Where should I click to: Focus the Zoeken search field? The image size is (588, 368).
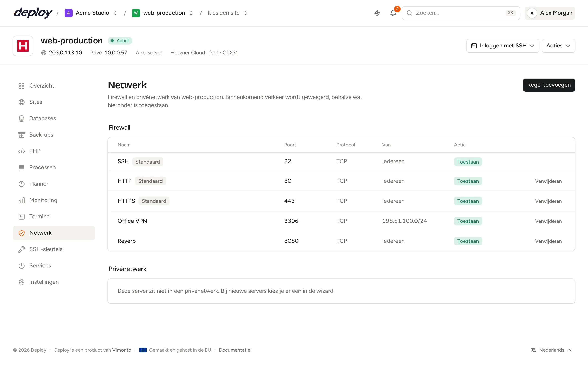[x=461, y=13]
